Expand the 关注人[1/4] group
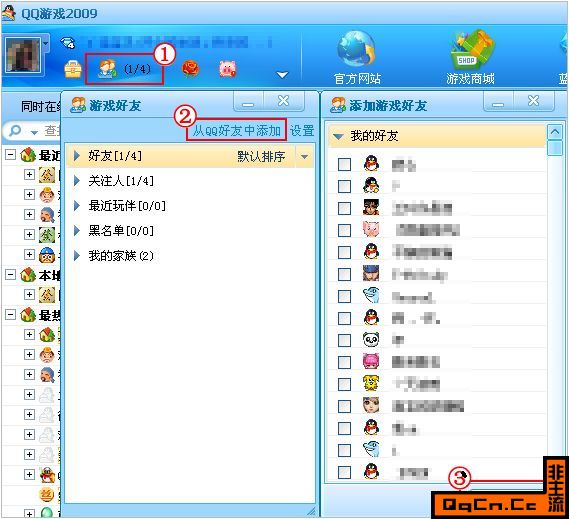 coord(77,181)
